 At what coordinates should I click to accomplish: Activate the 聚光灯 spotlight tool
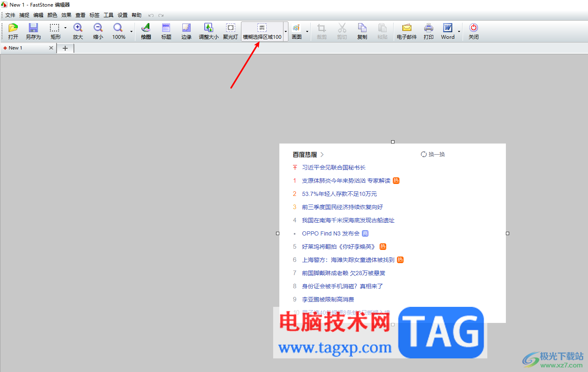(231, 31)
